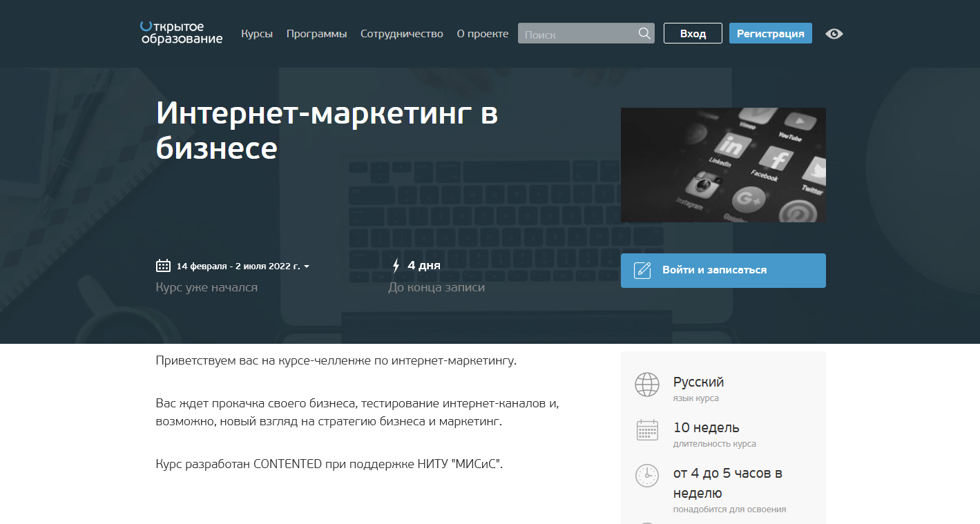Open the Курсы menu
980x524 pixels.
(x=256, y=32)
